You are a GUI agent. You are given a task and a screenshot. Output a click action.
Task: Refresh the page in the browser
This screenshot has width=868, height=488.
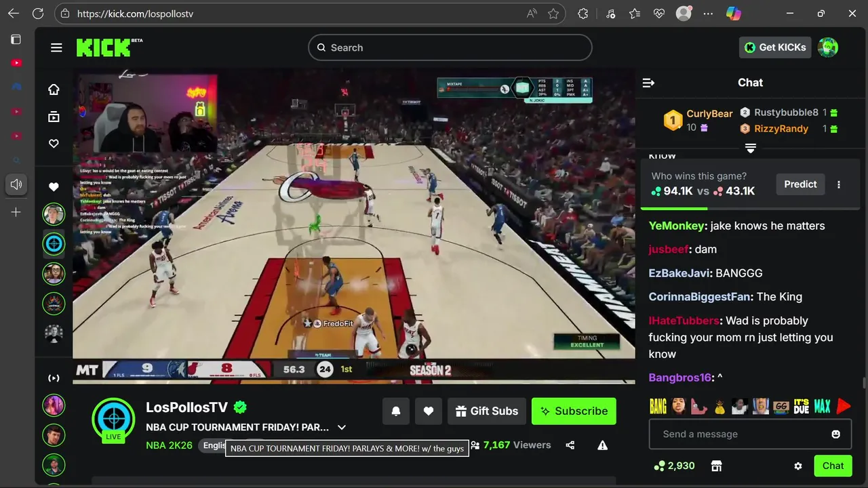(x=38, y=14)
